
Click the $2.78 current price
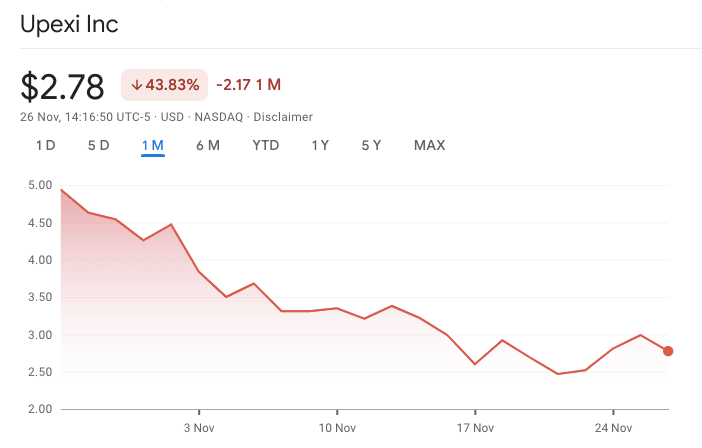point(62,86)
